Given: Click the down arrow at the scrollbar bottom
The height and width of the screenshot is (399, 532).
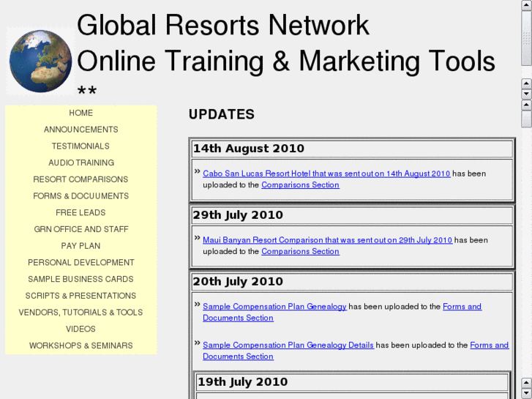Looking at the screenshot, I should [x=527, y=394].
